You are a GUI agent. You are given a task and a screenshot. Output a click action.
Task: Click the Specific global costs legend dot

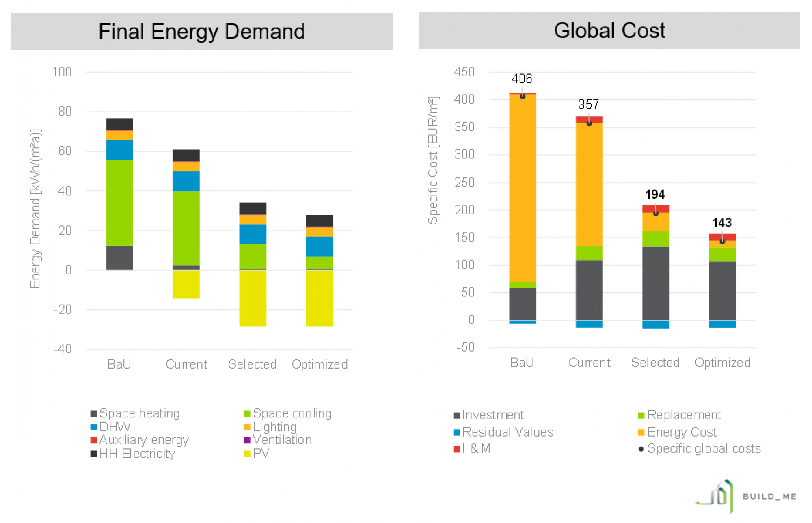(x=641, y=449)
